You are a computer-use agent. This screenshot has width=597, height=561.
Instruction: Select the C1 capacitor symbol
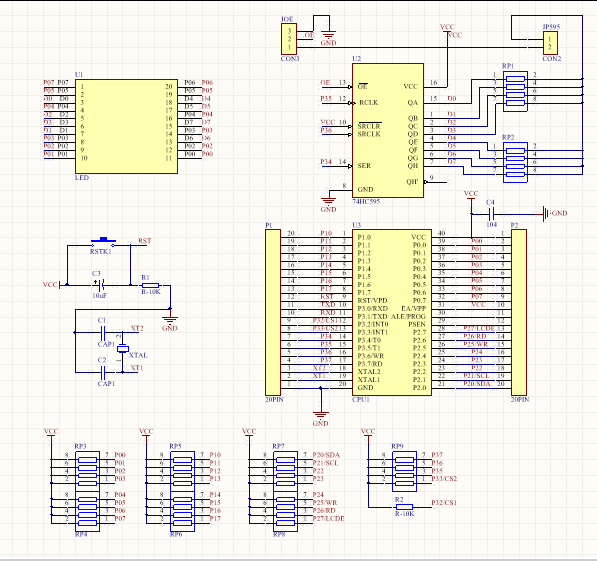102,333
